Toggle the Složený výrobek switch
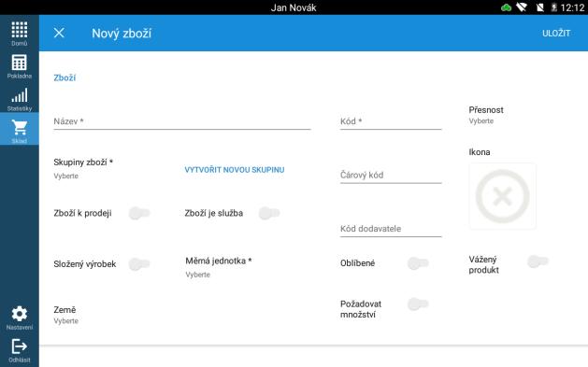This screenshot has height=367, width=588. click(139, 264)
